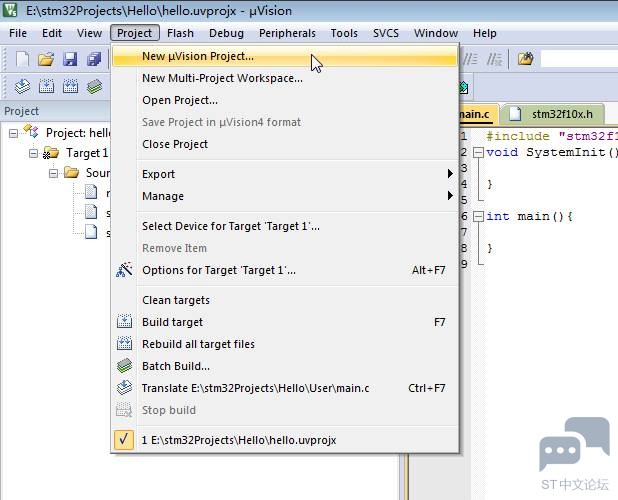Open the File menu
618x500 pixels.
pos(18,33)
